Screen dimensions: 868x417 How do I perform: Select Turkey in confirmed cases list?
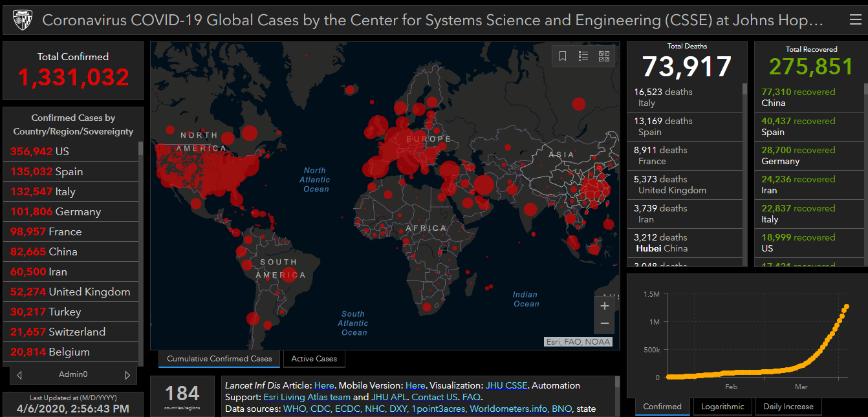[71, 312]
